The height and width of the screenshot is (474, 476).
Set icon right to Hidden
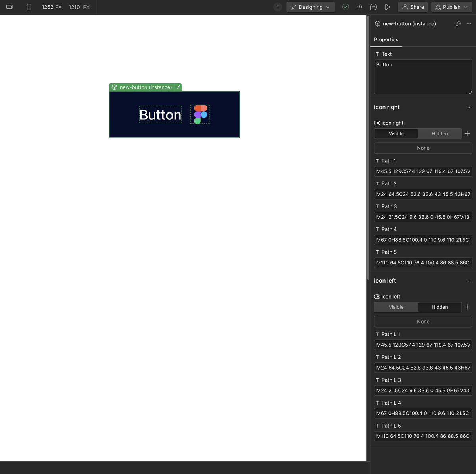[440, 134]
